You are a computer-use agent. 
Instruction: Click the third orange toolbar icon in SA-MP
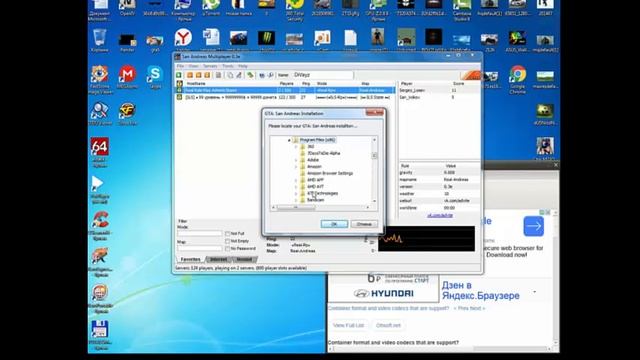(207, 75)
